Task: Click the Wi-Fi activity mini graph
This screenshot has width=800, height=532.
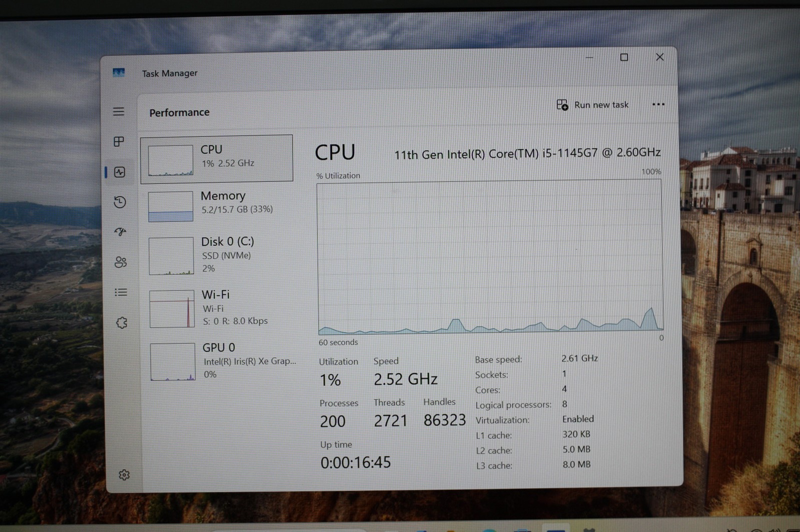Action: point(172,309)
